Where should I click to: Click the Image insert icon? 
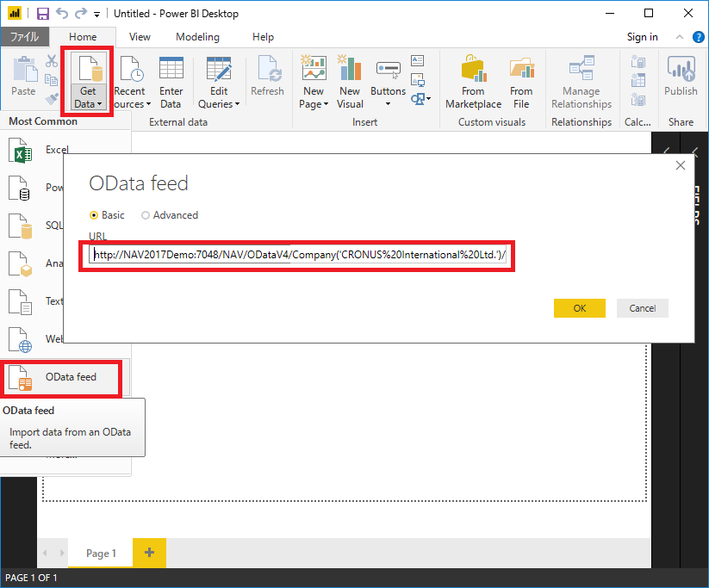(x=417, y=80)
